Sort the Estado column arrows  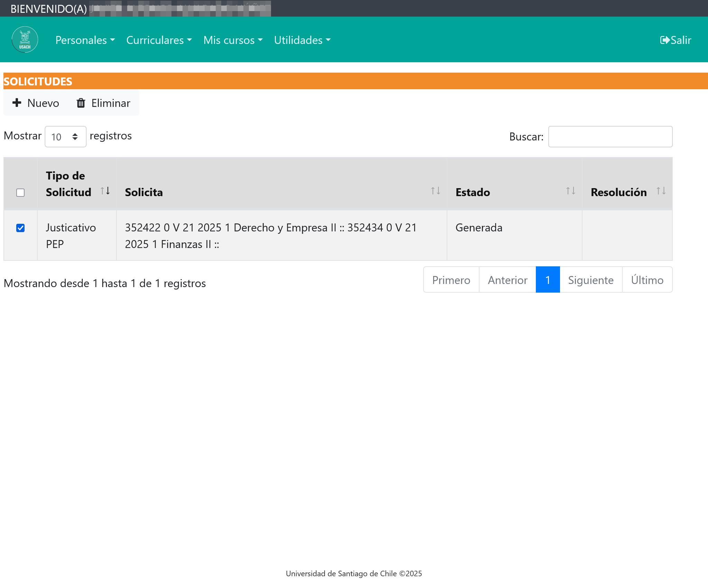click(x=570, y=191)
